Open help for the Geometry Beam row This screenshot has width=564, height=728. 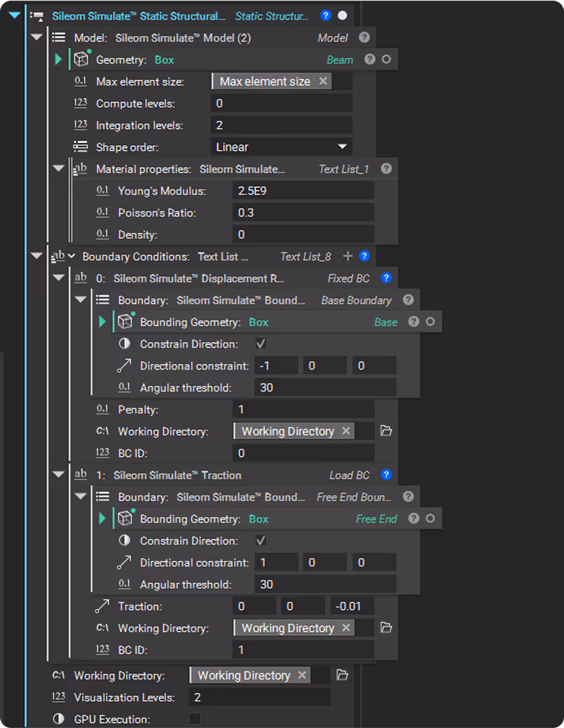tap(370, 60)
